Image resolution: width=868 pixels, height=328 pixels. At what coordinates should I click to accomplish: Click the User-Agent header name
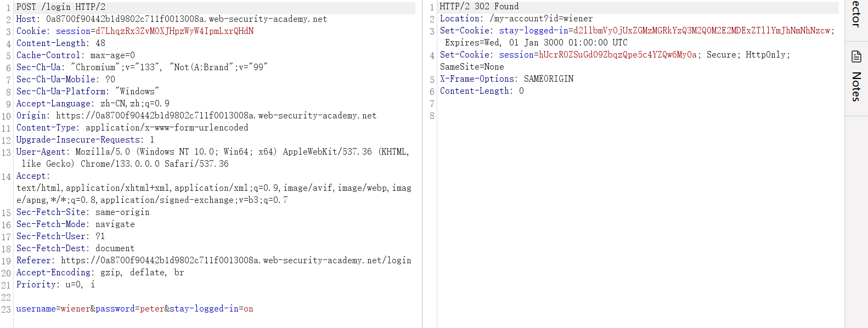[x=43, y=151]
